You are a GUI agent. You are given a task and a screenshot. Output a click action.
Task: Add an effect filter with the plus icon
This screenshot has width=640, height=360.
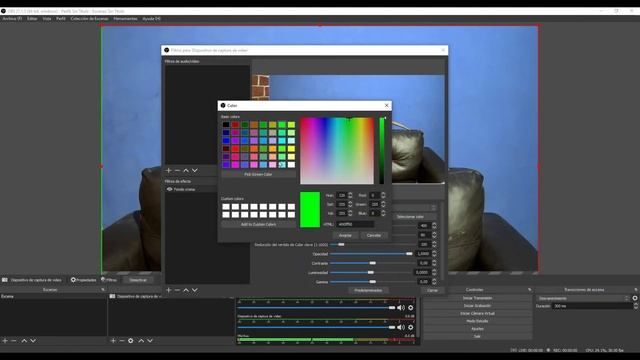click(169, 290)
